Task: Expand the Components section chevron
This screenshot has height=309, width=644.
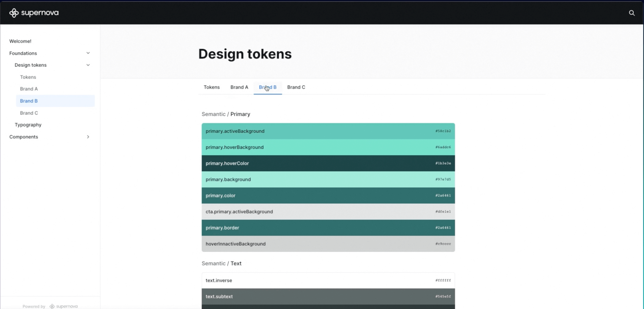Action: pyautogui.click(x=88, y=137)
